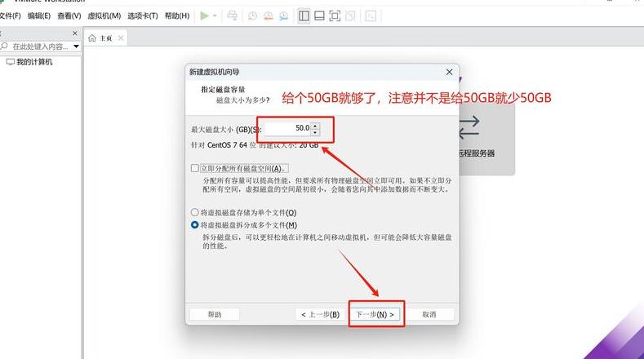Screen dimensions: 644x359
Task: Toggle the thumbnail bar view icon
Action: (319, 16)
